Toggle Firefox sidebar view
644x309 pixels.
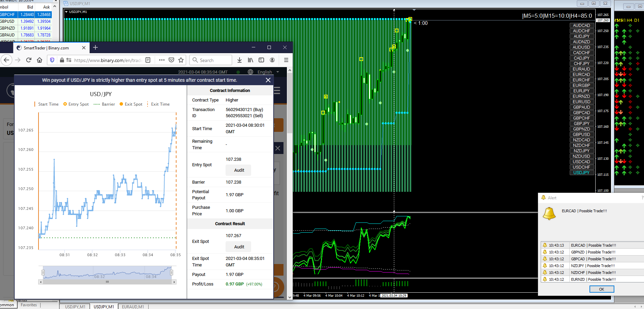261,60
